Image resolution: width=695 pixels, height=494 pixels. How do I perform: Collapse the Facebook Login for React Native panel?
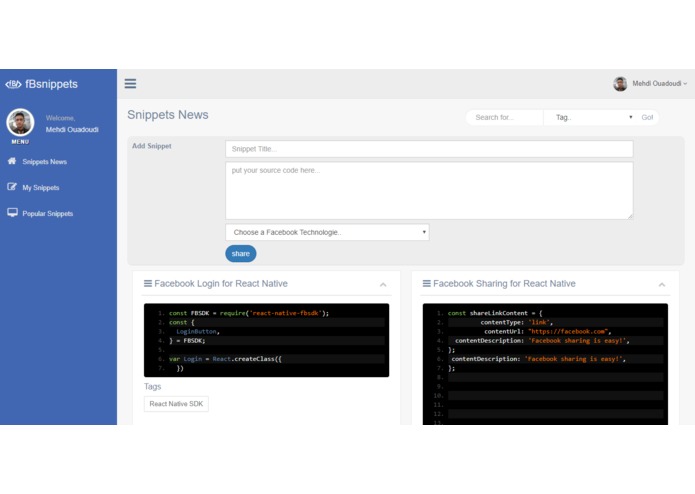point(383,284)
